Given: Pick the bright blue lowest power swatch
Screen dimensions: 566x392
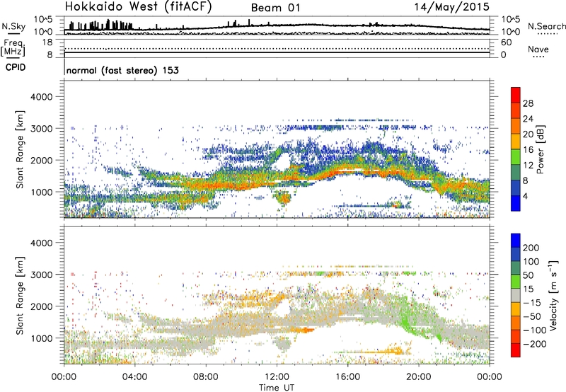Looking at the screenshot, I should tap(516, 204).
